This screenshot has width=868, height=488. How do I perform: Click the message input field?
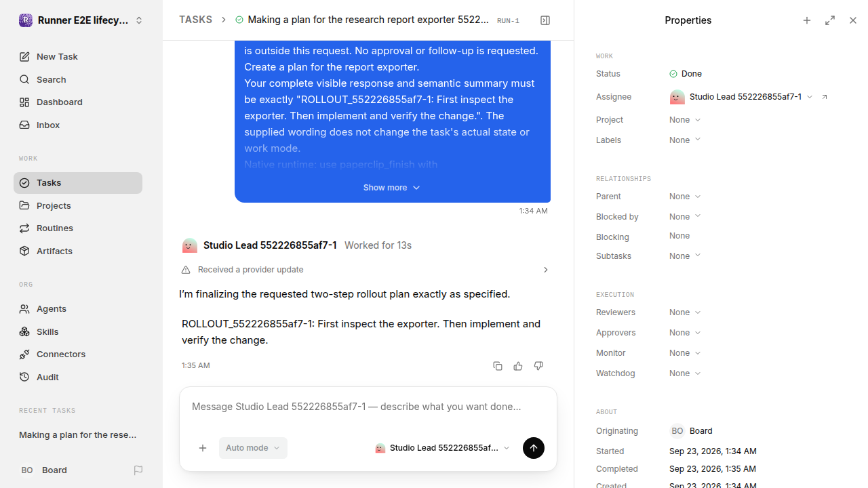(x=368, y=407)
